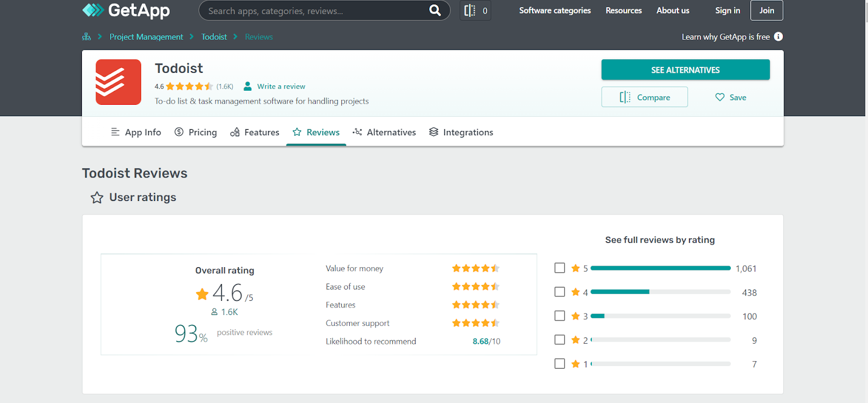Image resolution: width=868 pixels, height=403 pixels.
Task: Click the heart Save icon
Action: (720, 97)
